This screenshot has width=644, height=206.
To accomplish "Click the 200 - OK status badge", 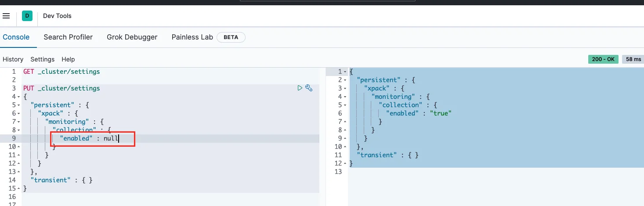I will [603, 59].
